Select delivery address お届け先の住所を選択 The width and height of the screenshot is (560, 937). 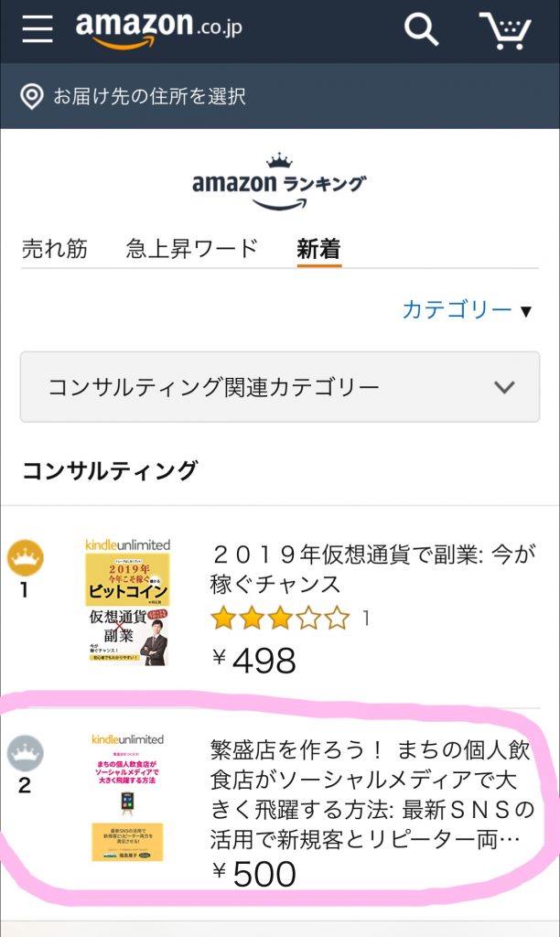tap(149, 96)
